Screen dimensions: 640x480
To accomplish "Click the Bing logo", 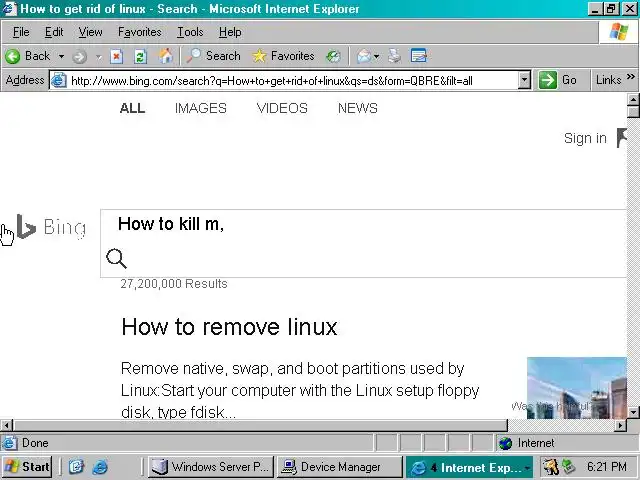I will [x=51, y=227].
